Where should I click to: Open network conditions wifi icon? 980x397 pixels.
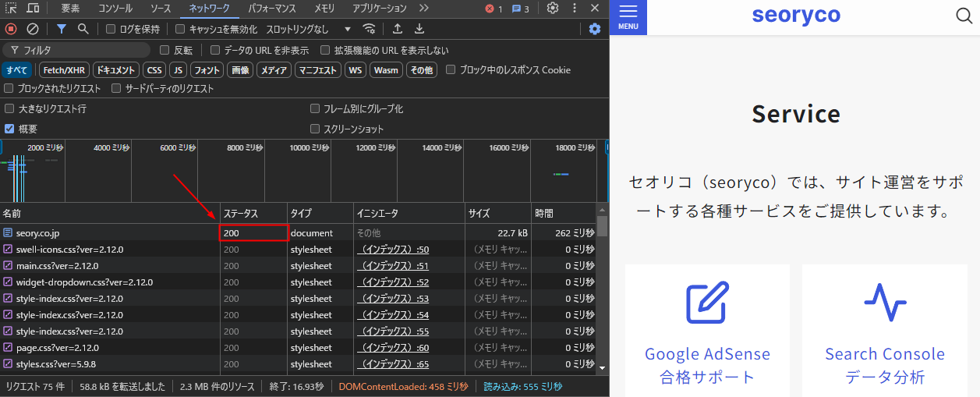coord(369,29)
